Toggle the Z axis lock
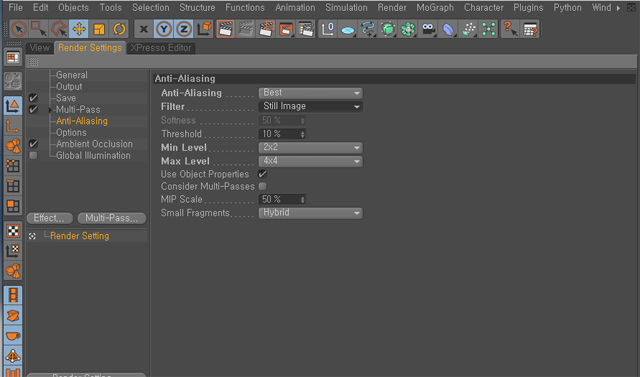 pos(184,29)
